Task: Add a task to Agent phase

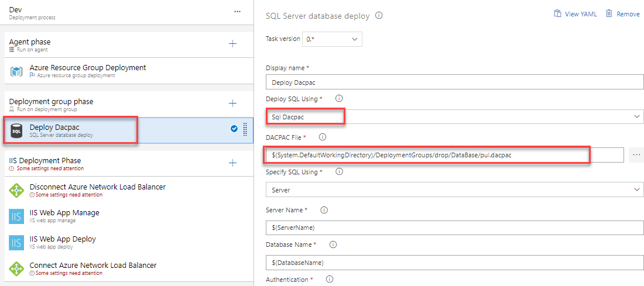Action: (x=232, y=43)
